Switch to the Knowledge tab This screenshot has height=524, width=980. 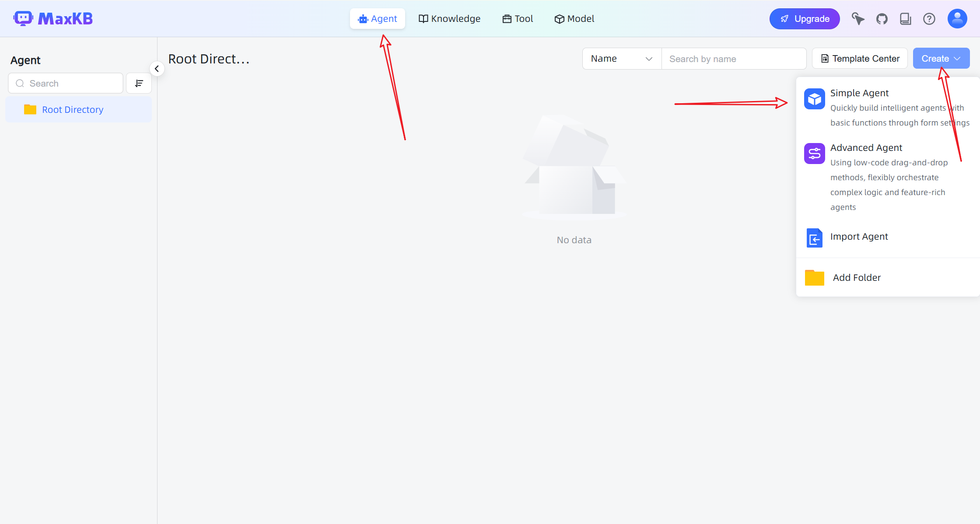coord(449,19)
